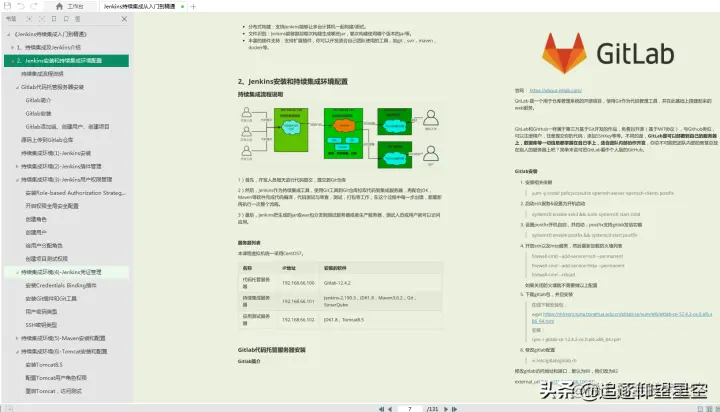This screenshot has width=720, height=412.
Task: Select bookmark 安装Tomcat8.5
Action: 44,365
